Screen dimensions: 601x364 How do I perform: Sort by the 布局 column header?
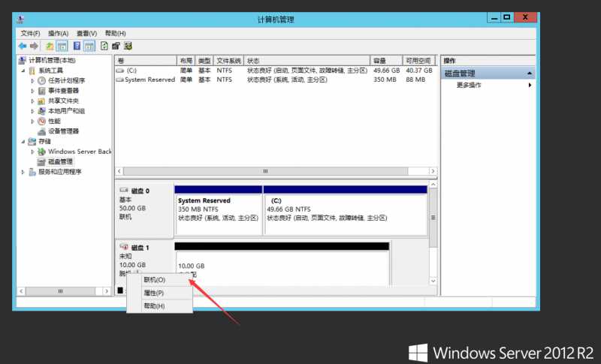(186, 61)
